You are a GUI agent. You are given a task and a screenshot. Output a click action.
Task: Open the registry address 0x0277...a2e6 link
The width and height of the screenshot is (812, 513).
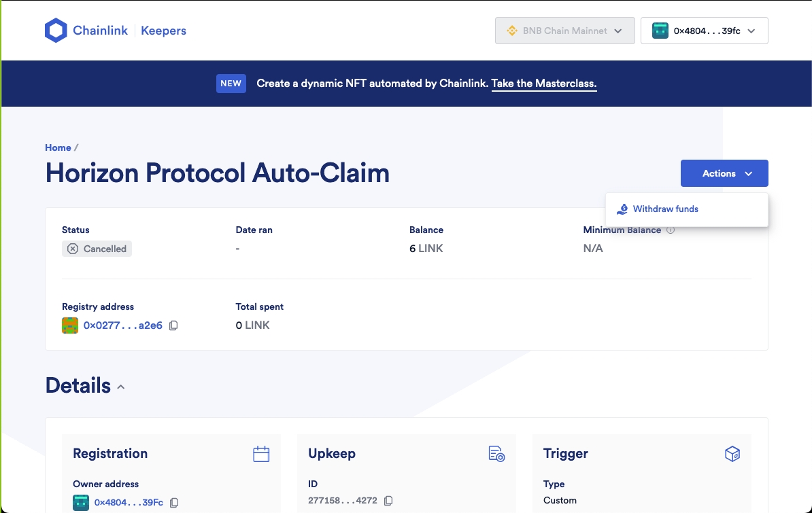(x=122, y=325)
